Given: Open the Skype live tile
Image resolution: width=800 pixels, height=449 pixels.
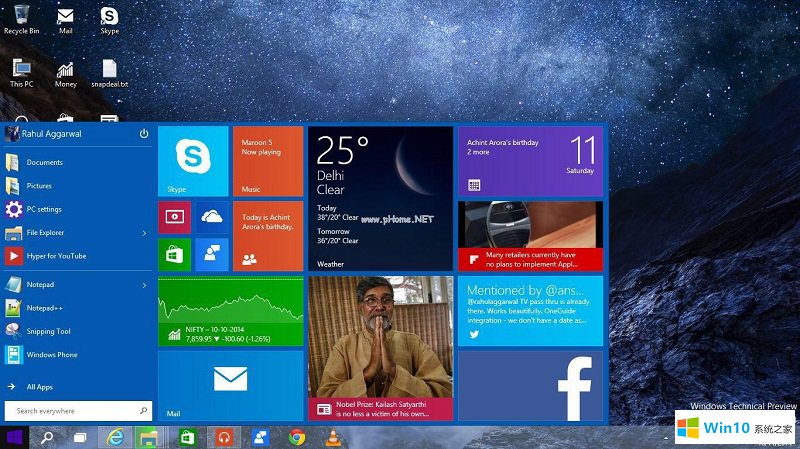Looking at the screenshot, I should (x=193, y=161).
